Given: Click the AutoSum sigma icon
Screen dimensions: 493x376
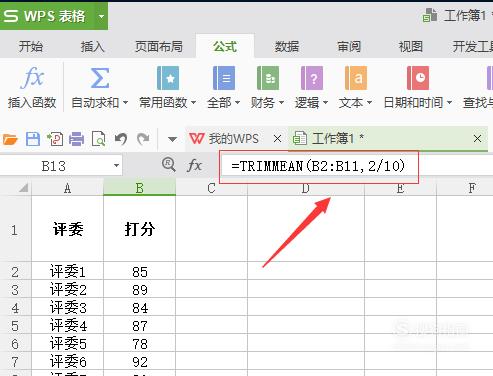Looking at the screenshot, I should pos(100,78).
